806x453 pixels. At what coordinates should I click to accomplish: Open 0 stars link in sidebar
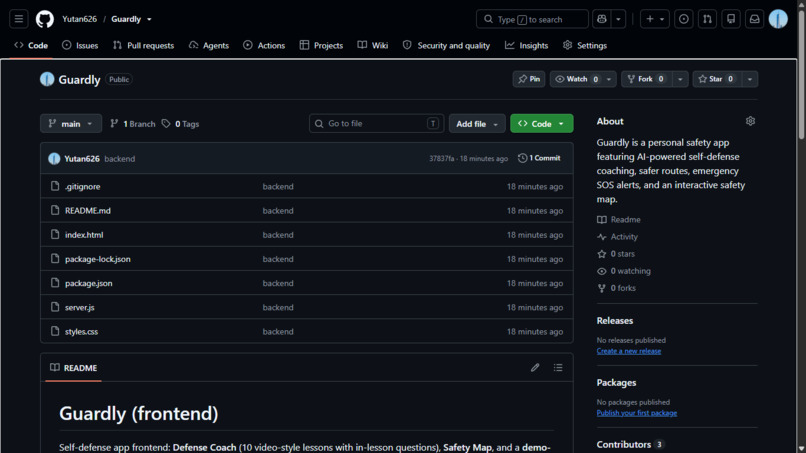pyautogui.click(x=616, y=254)
